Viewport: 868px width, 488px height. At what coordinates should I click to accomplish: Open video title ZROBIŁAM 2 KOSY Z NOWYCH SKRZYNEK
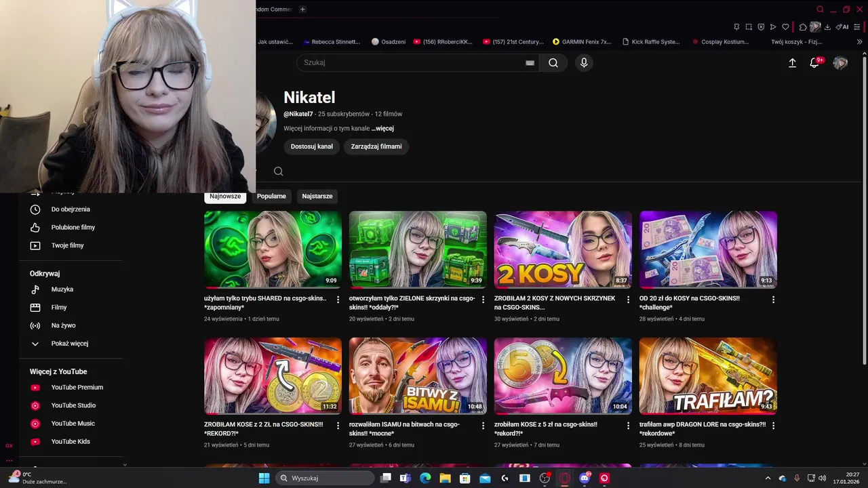[555, 302]
